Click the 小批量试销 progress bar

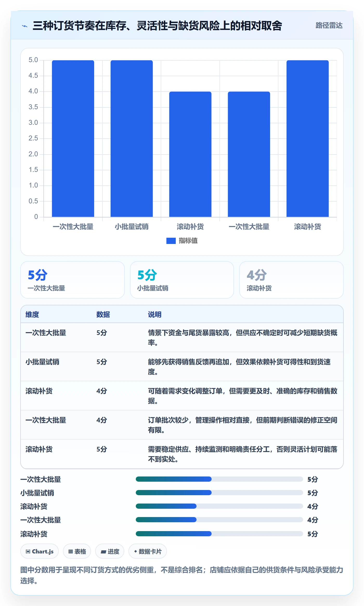point(219,493)
